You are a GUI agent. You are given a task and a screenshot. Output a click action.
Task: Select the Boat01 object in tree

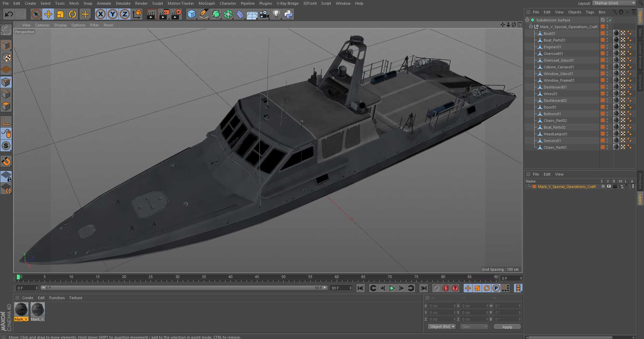(549, 33)
